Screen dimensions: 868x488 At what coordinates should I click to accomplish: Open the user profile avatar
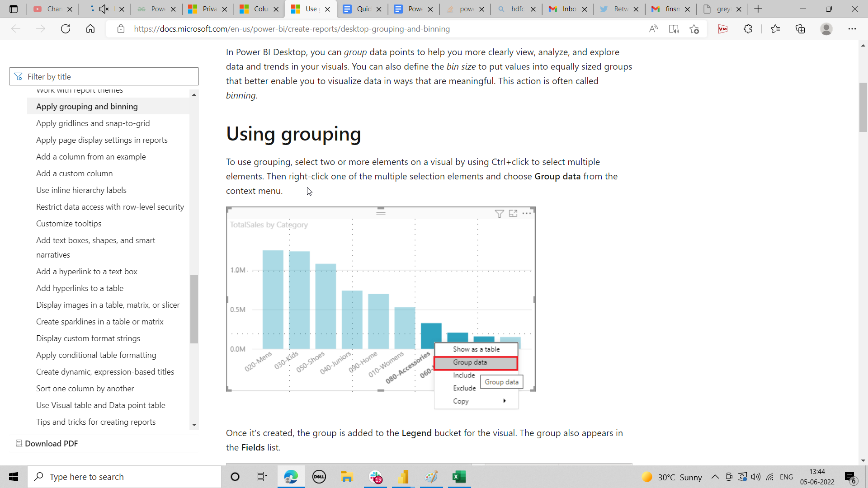[826, 29]
